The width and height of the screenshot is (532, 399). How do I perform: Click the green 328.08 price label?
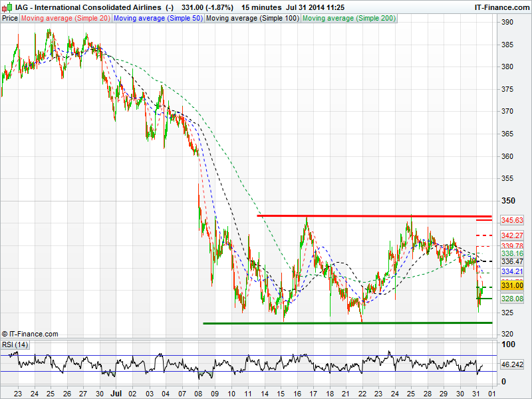(x=512, y=300)
